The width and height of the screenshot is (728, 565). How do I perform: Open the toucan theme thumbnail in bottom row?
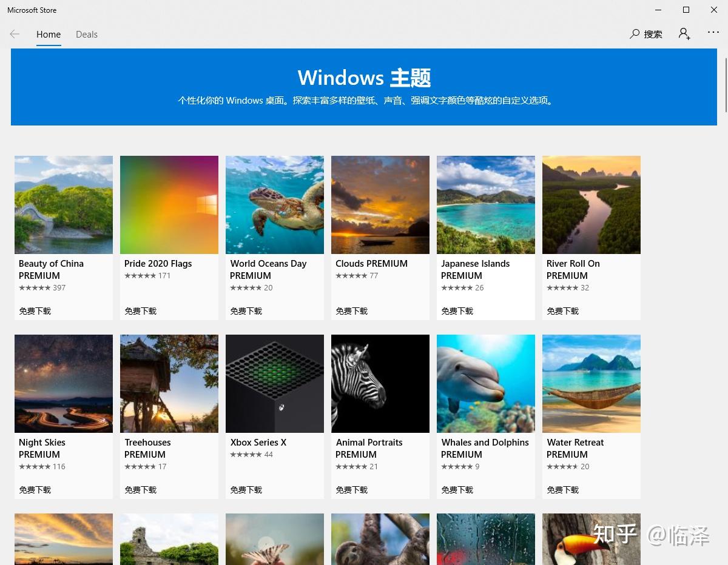coord(591,539)
